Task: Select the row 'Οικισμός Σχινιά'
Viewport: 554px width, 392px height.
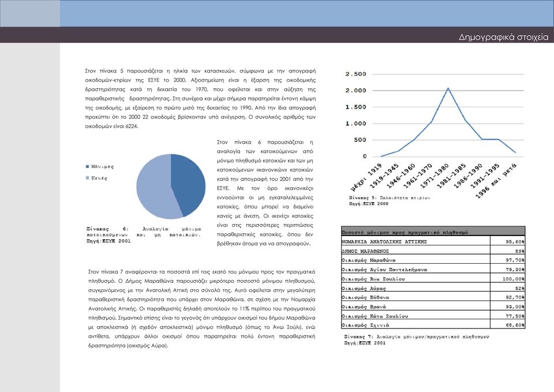Action: (x=433, y=324)
